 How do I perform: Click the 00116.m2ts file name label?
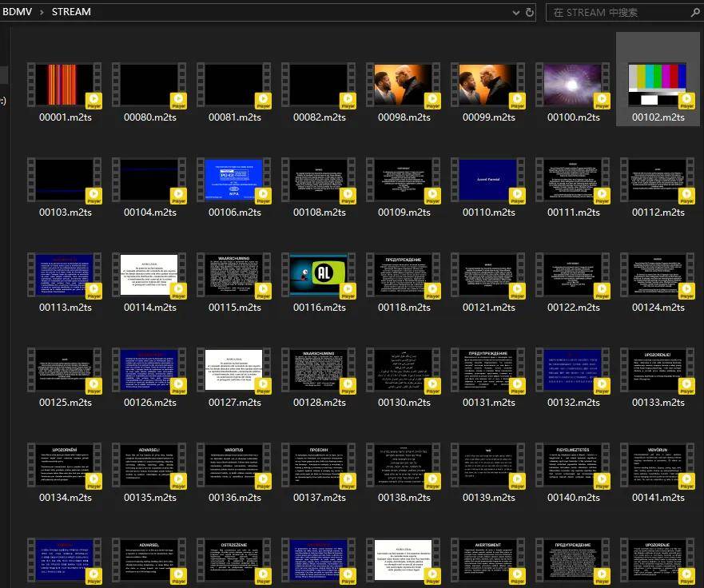click(319, 308)
